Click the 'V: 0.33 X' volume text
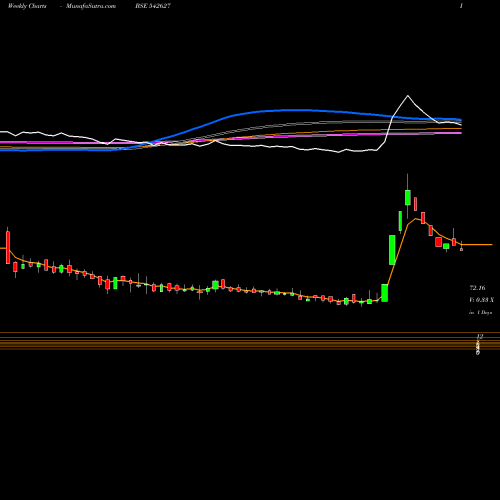Viewport: 500px width, 500px height. 481,300
